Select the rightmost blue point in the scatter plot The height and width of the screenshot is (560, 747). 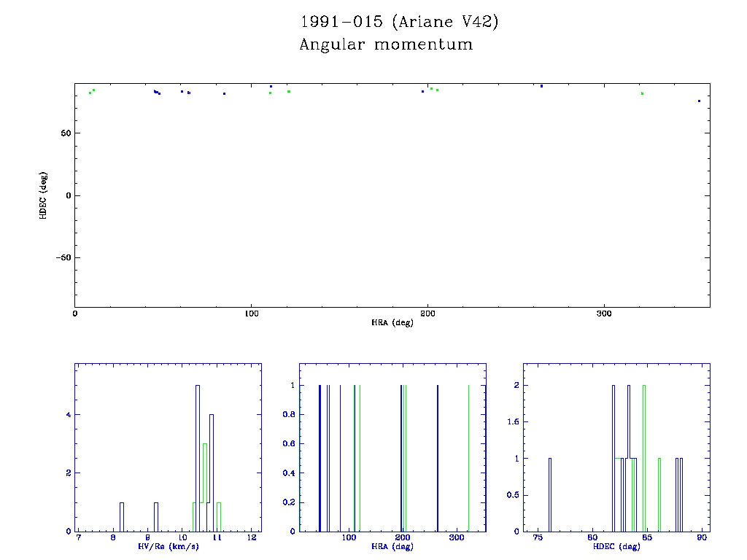699,101
